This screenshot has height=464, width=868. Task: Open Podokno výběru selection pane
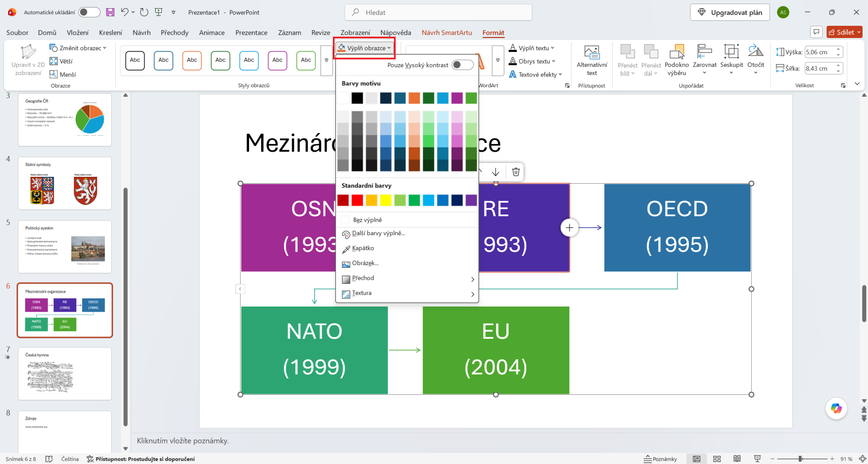point(677,60)
